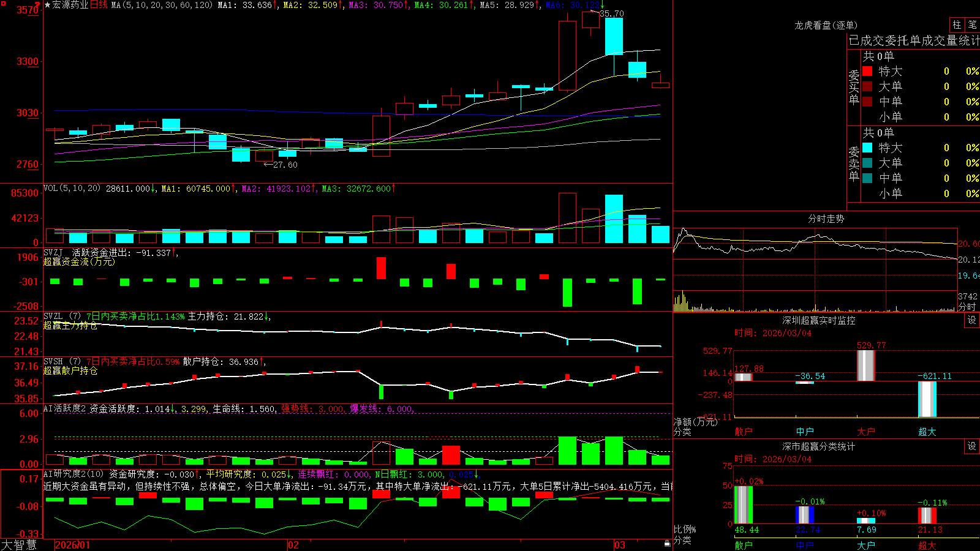Switch Dragon-Tiger panel to 笔 tick view
Image resolution: width=980 pixels, height=551 pixels.
(x=972, y=25)
